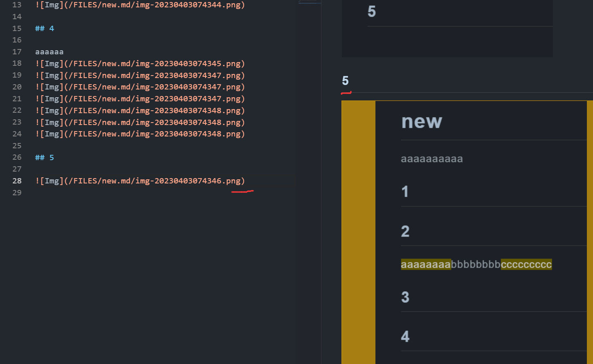Click the image link on line 18
The height and width of the screenshot is (364, 593).
tap(139, 63)
